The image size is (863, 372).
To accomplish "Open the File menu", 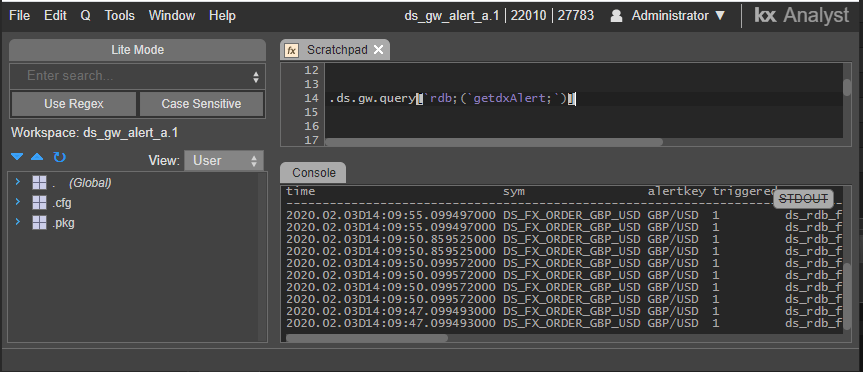I will pyautogui.click(x=20, y=16).
